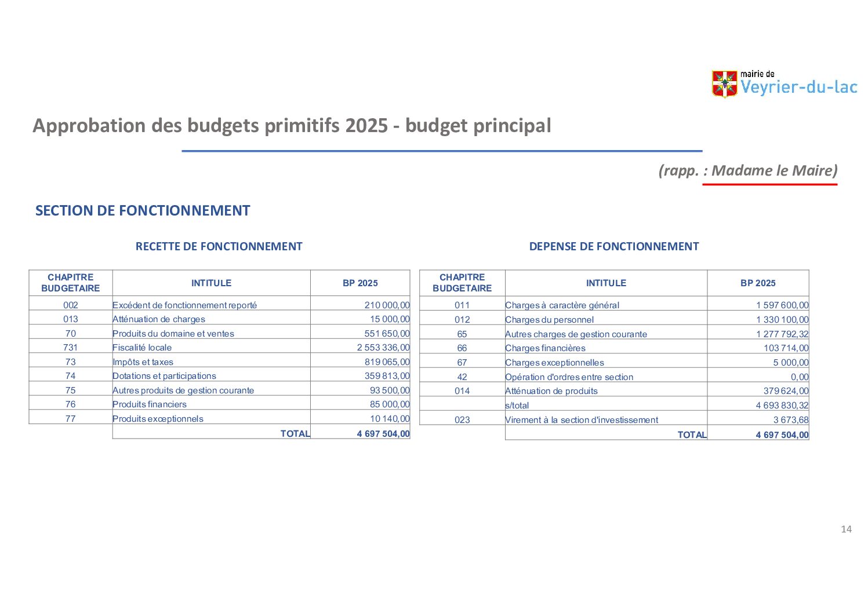
Task: Click chapter code '002' in recettes table
Action: (x=71, y=305)
